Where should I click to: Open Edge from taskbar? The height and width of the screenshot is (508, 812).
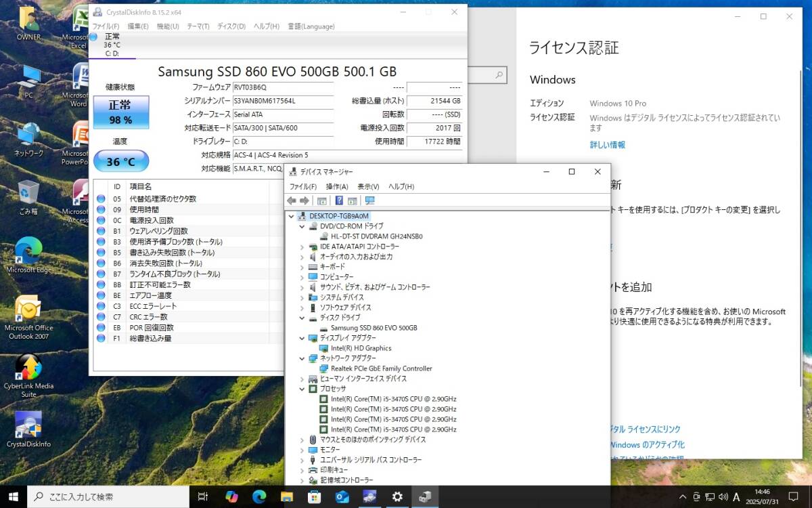259,496
